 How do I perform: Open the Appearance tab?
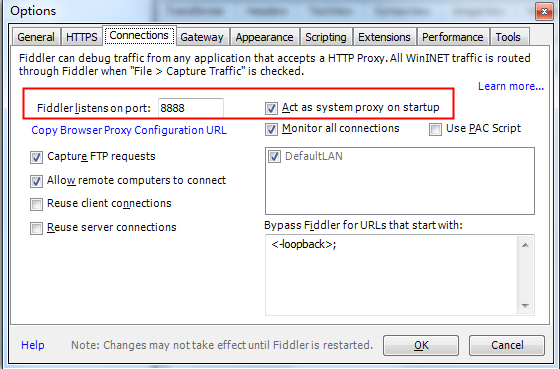tap(264, 37)
